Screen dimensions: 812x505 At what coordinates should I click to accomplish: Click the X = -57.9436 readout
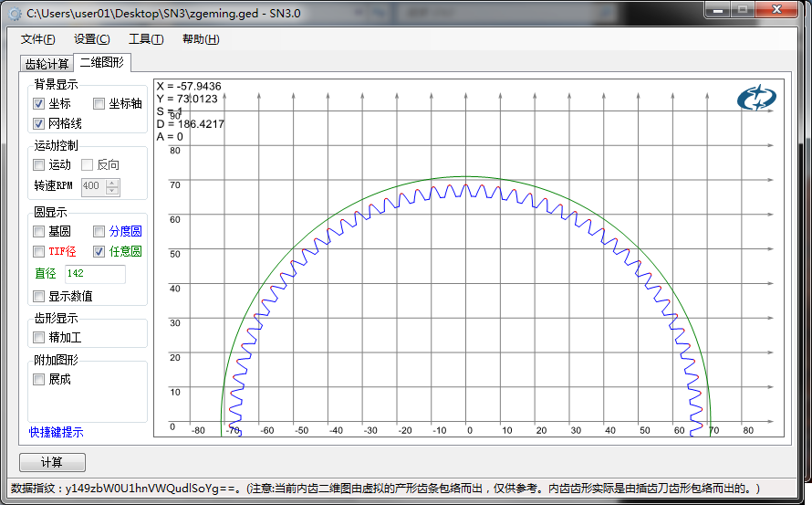pos(189,86)
